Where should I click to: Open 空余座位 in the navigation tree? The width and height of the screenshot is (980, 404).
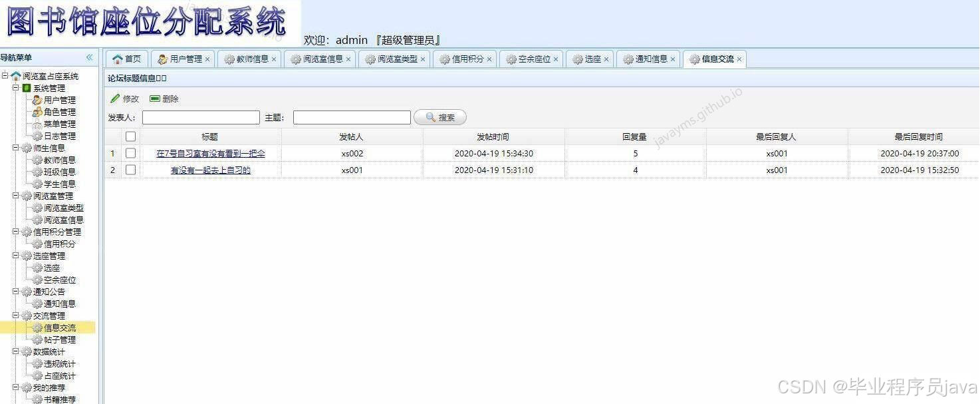tap(60, 280)
